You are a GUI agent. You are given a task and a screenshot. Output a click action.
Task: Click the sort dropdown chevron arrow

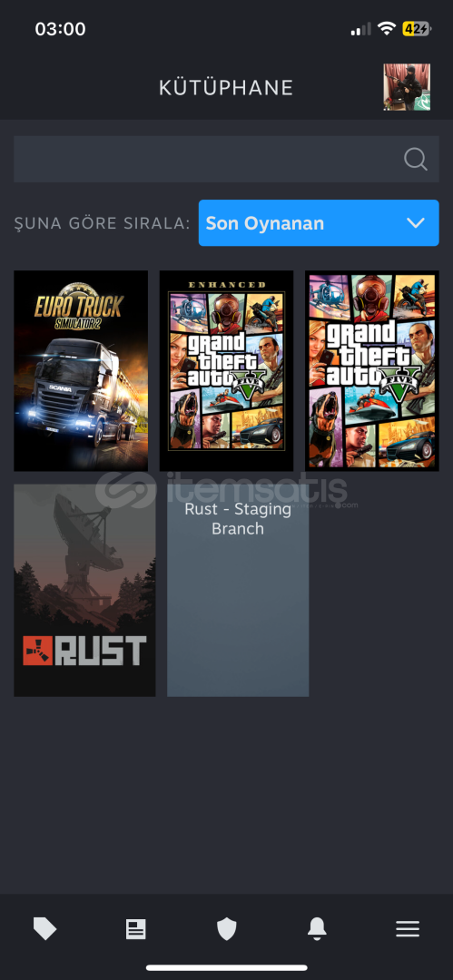[416, 223]
